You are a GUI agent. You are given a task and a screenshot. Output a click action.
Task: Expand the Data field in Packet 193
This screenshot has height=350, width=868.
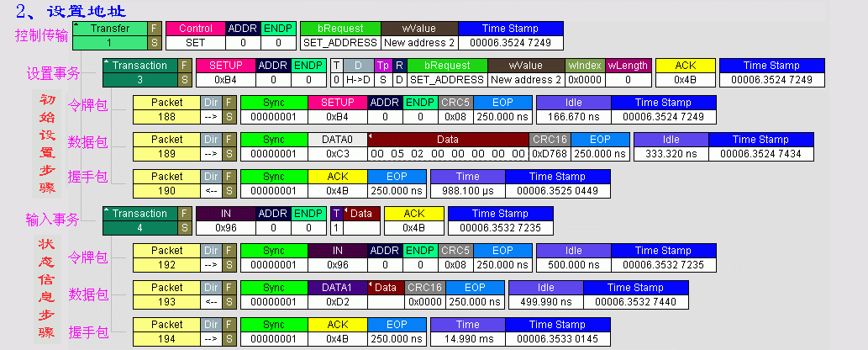point(371,287)
